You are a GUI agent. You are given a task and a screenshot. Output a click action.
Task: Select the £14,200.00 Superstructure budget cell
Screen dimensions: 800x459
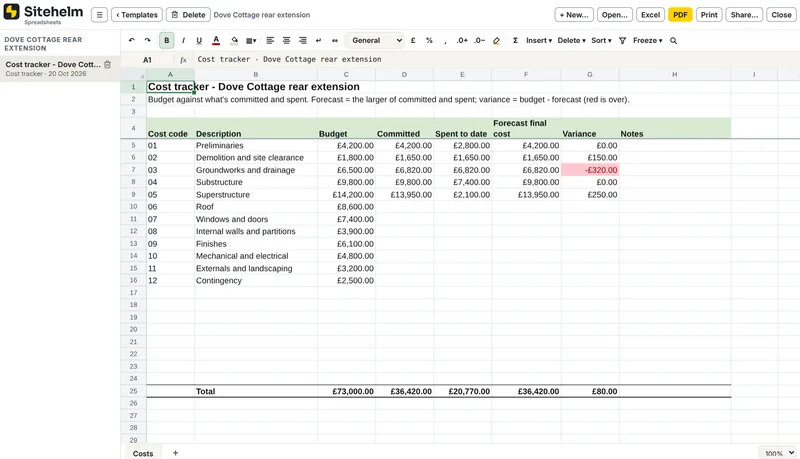pyautogui.click(x=346, y=194)
